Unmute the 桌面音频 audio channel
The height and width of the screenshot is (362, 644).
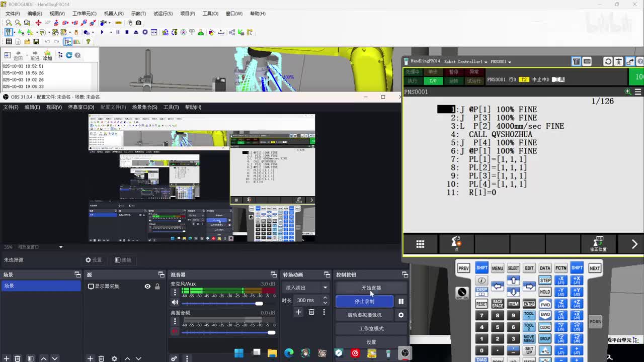[175, 331]
